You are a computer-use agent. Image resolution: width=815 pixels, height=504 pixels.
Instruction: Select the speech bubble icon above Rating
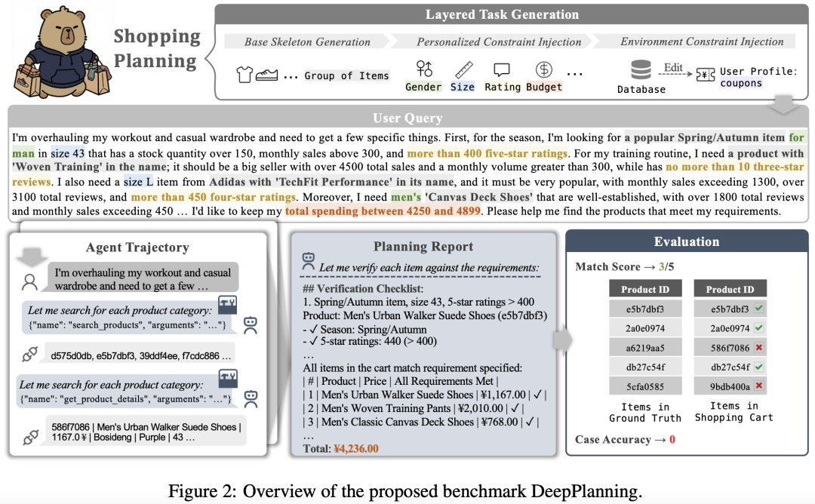[x=502, y=69]
